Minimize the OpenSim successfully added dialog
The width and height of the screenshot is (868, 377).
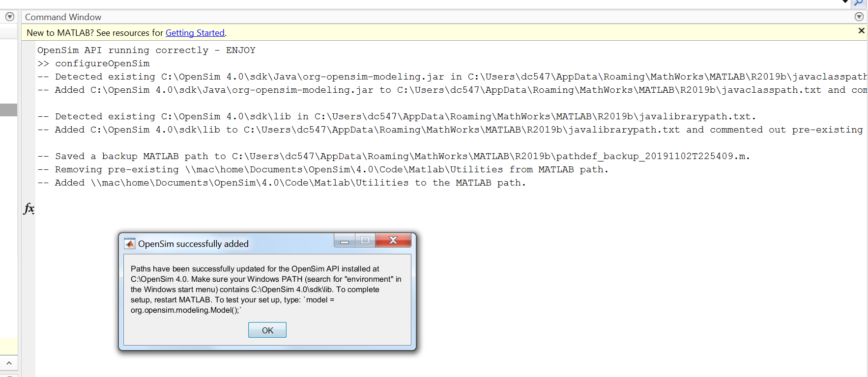coord(345,241)
